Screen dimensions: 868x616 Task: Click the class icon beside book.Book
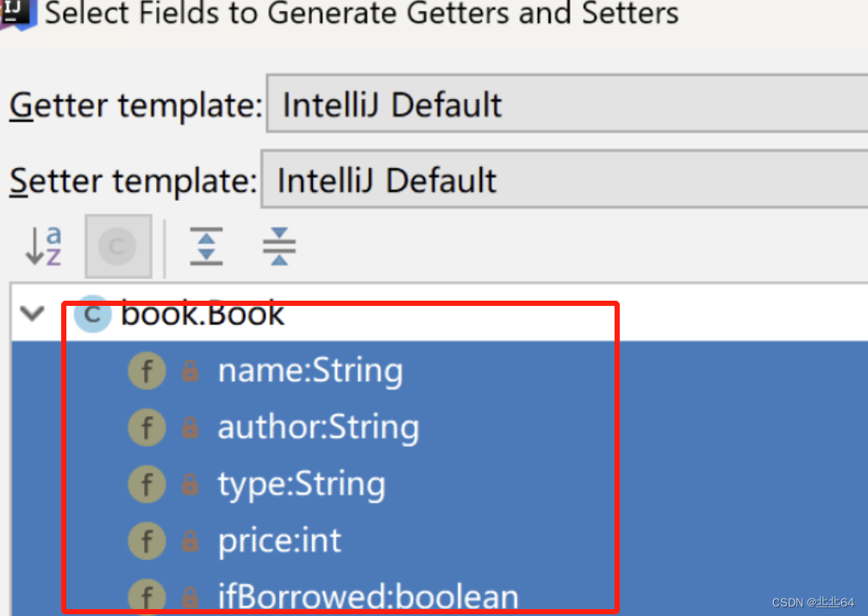tap(93, 314)
